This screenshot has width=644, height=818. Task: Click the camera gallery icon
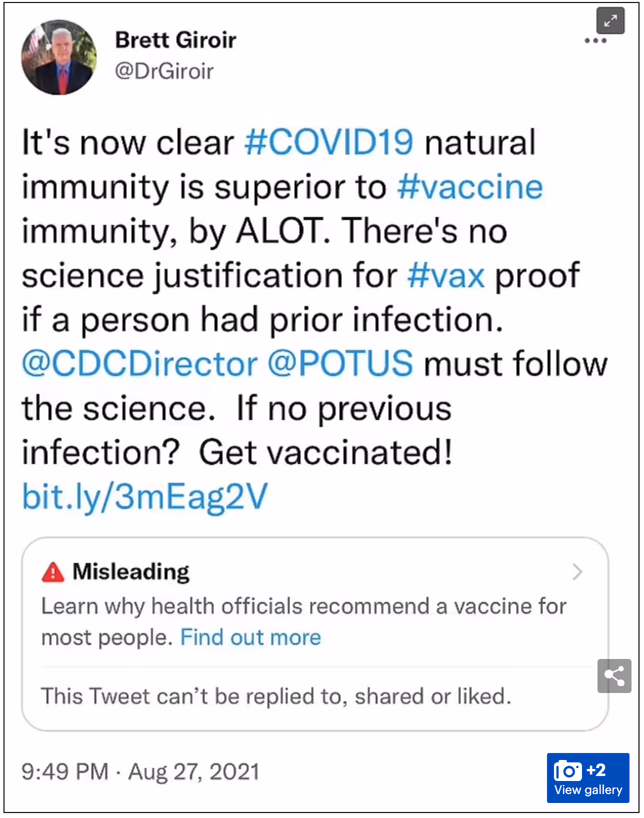(567, 770)
